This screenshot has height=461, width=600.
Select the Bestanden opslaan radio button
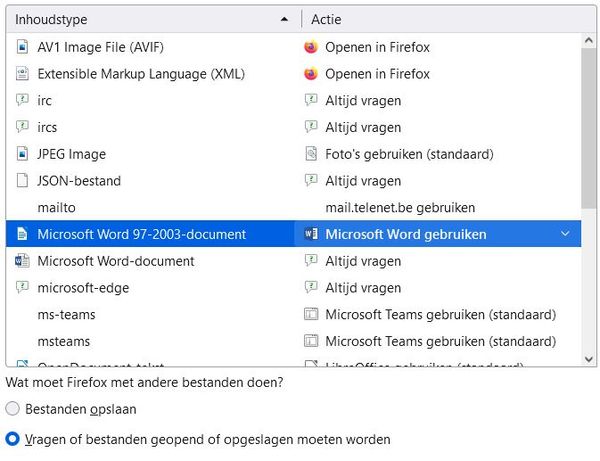click(13, 409)
